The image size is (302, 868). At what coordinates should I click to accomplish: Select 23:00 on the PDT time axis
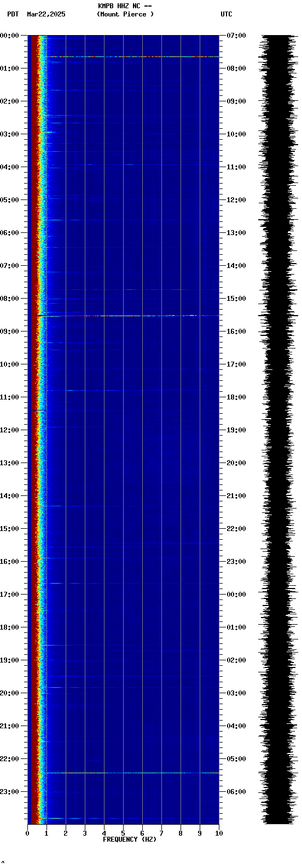pos(9,792)
